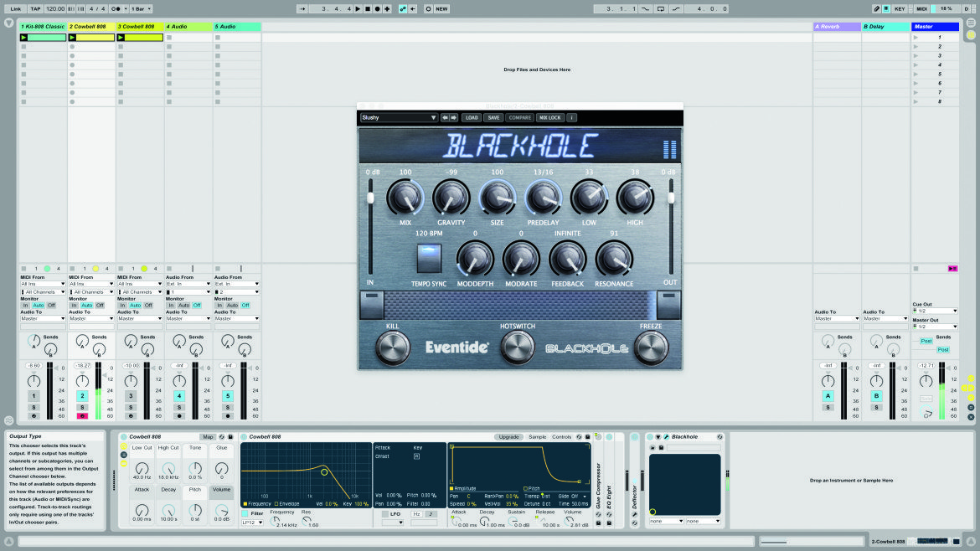Screen dimensions: 980x551
Task: Click the Freeze knob in Blackhole
Action: tap(651, 348)
